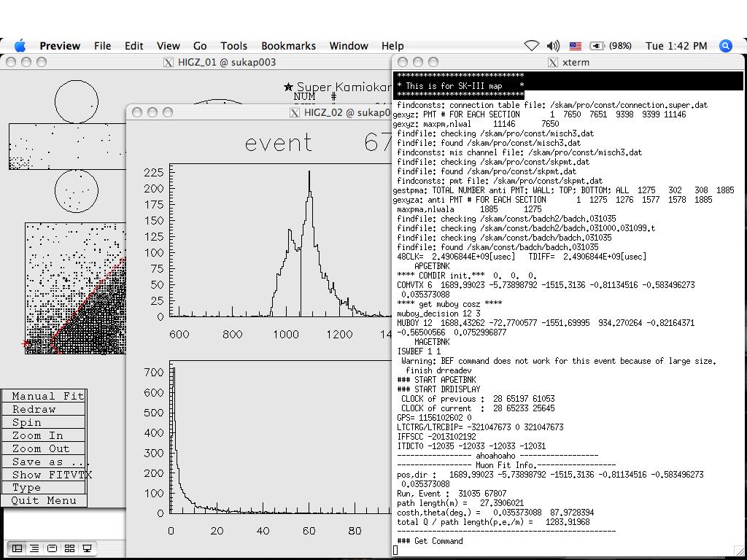The width and height of the screenshot is (747, 560).
Task: Click the xterm window title text
Action: 576,63
